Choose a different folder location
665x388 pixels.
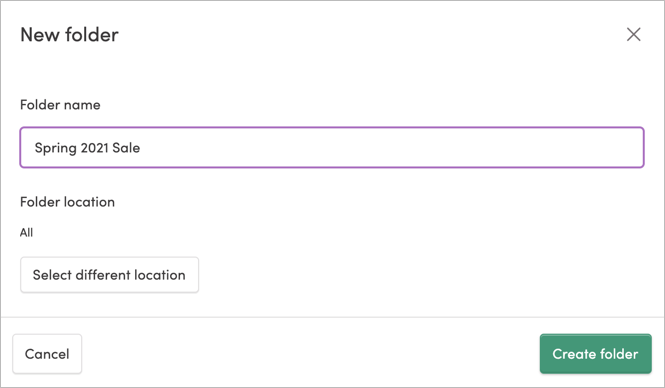[109, 275]
